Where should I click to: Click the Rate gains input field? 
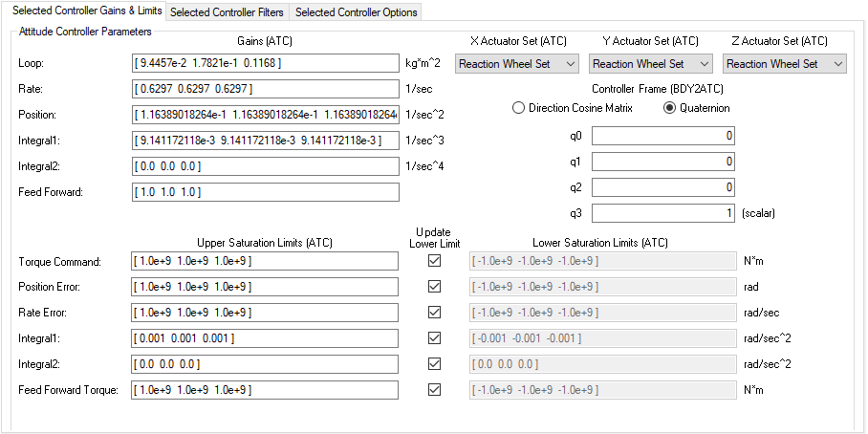pos(266,89)
